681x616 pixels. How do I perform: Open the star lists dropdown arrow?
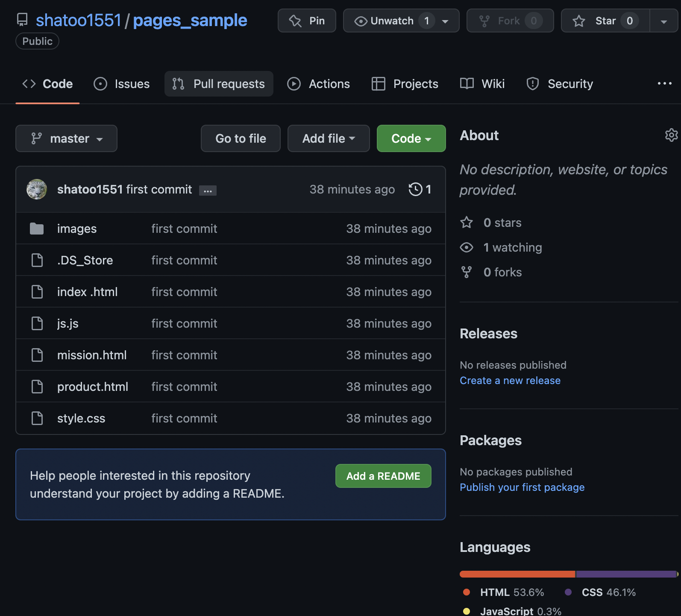click(x=664, y=21)
